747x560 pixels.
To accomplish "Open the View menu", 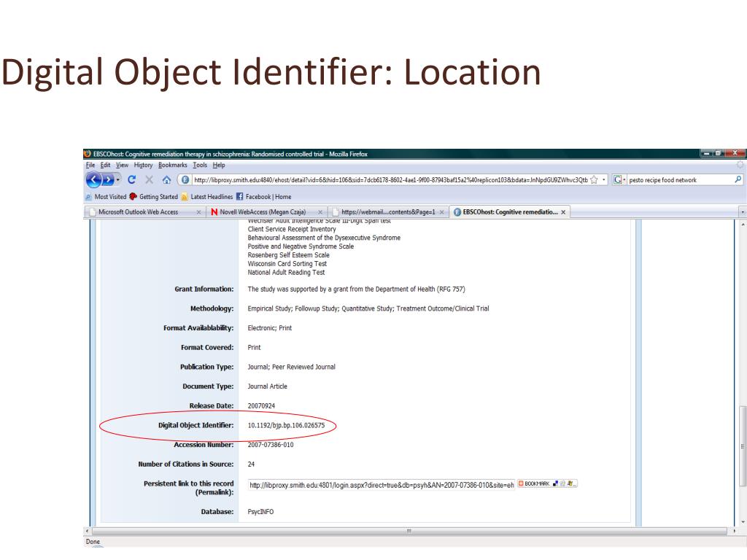I will pyautogui.click(x=122, y=166).
